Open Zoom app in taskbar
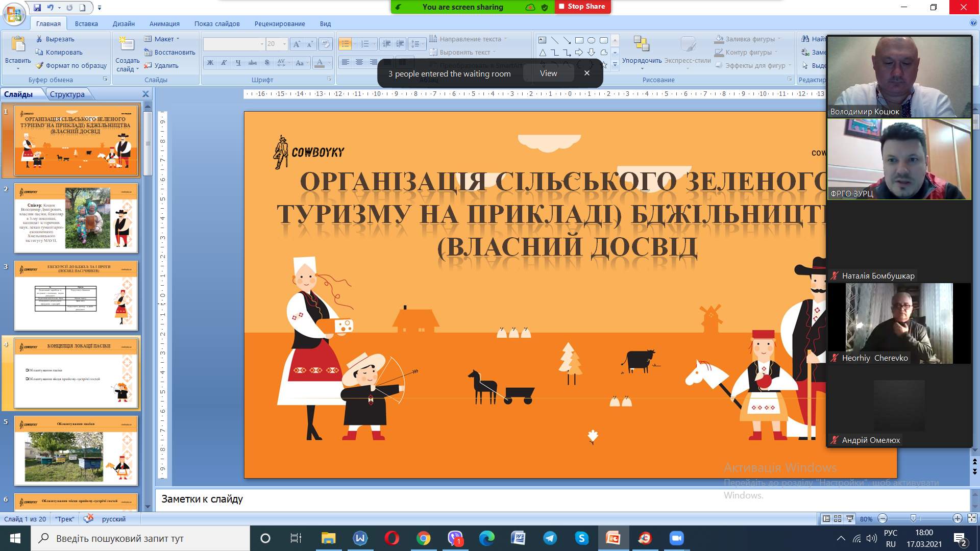Screen dimensions: 980x551 676,538
